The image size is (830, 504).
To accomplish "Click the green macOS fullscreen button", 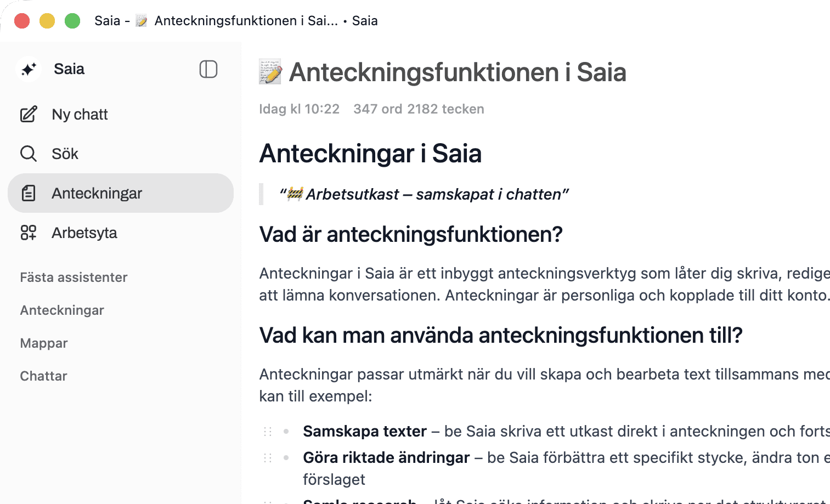I will (x=72, y=21).
